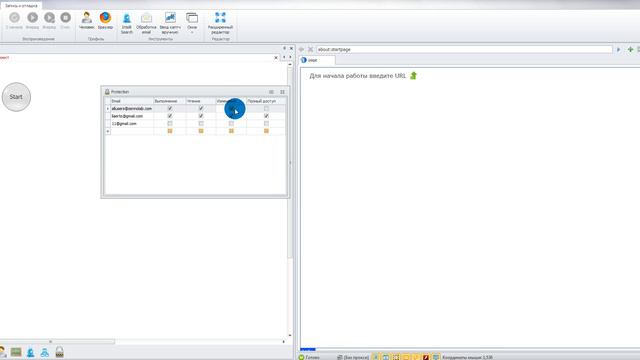Click the Полный доступ column header
The width and height of the screenshot is (640, 360).
coord(266,101)
